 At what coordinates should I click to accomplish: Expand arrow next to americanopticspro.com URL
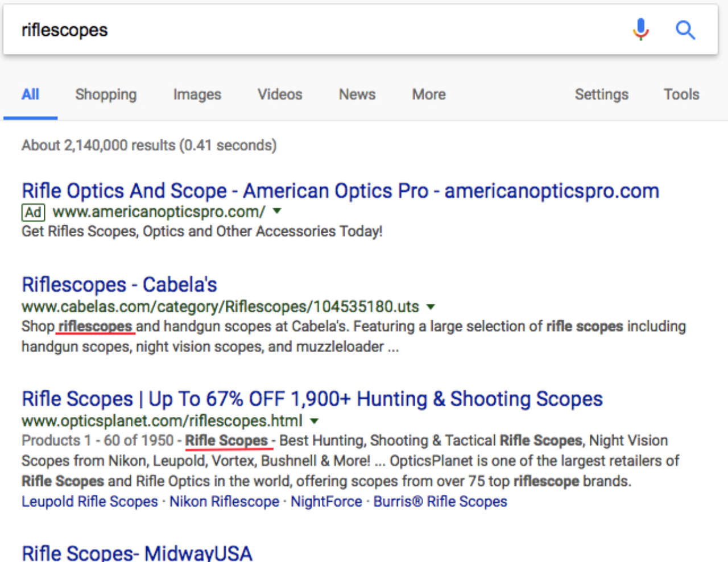click(x=277, y=211)
